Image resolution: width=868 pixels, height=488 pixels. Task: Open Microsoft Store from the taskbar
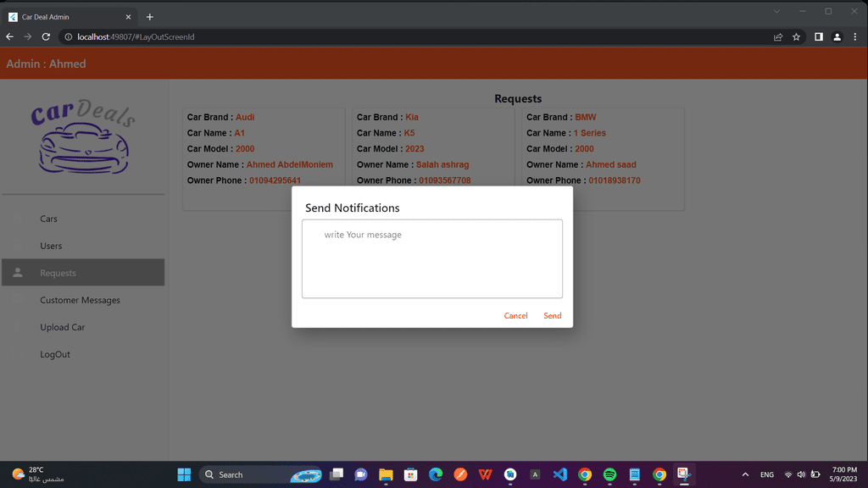click(x=411, y=474)
